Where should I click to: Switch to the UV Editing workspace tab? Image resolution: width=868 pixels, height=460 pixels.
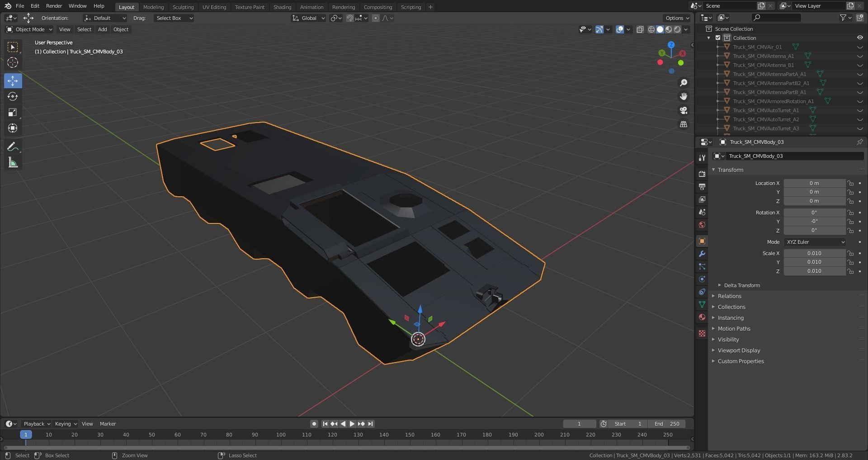214,7
